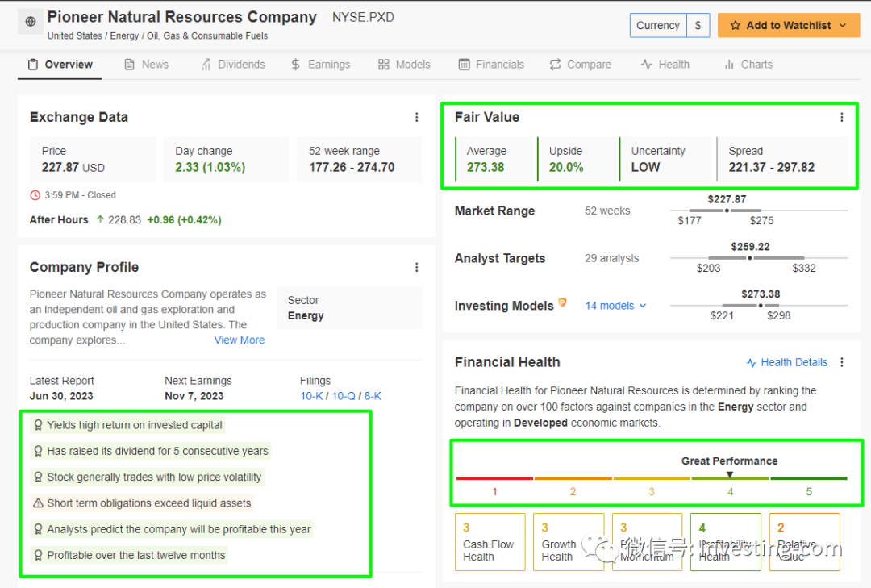Click the globe icon beside company name
The height and width of the screenshot is (588, 871).
click(31, 22)
